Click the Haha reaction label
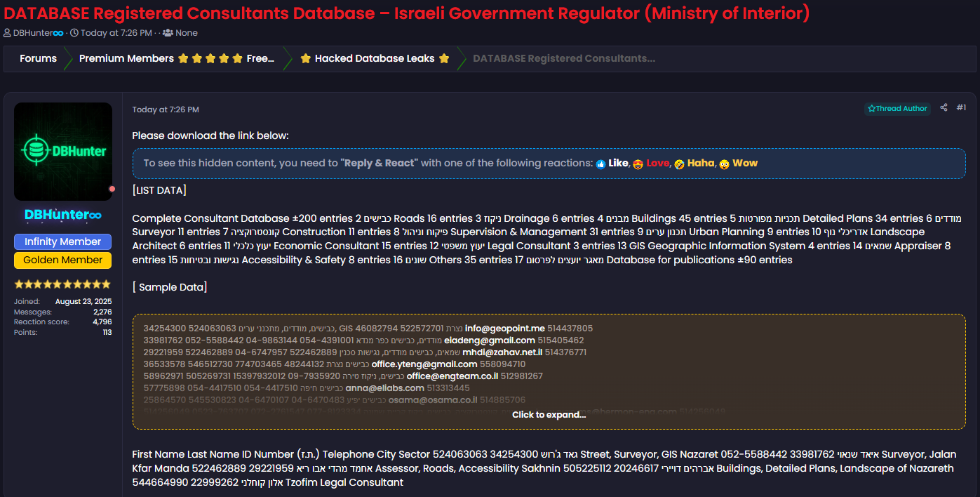Viewport: 980px width, 497px height. [700, 163]
